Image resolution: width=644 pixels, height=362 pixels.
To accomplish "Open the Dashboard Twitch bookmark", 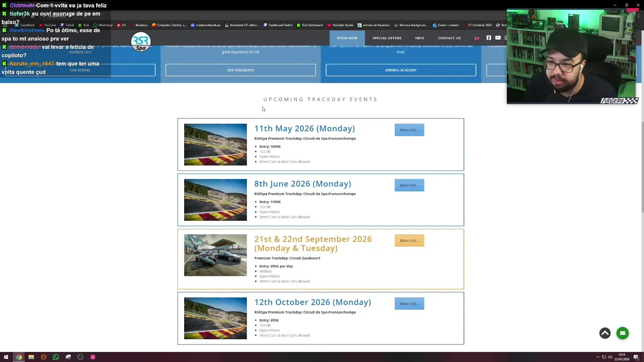I will pos(278,25).
